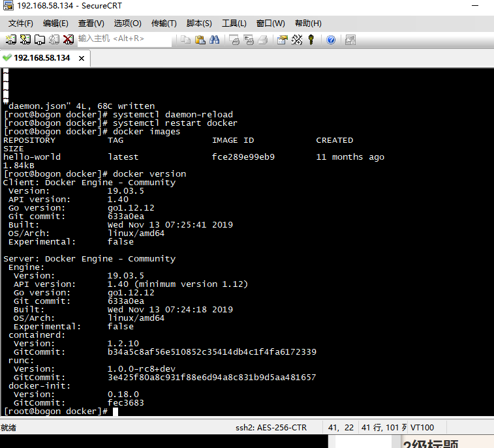Click the Public Key key icon
This screenshot has width=494, height=448.
coord(311,40)
